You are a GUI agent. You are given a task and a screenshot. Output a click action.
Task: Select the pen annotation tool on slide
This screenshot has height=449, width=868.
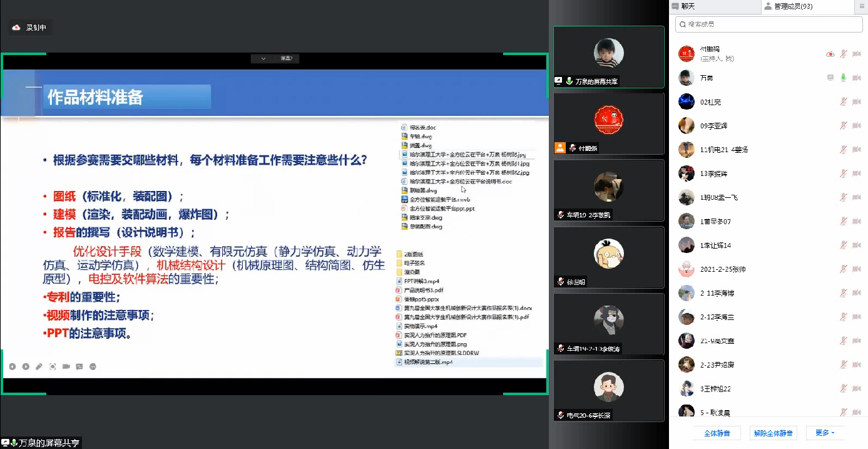tap(39, 366)
